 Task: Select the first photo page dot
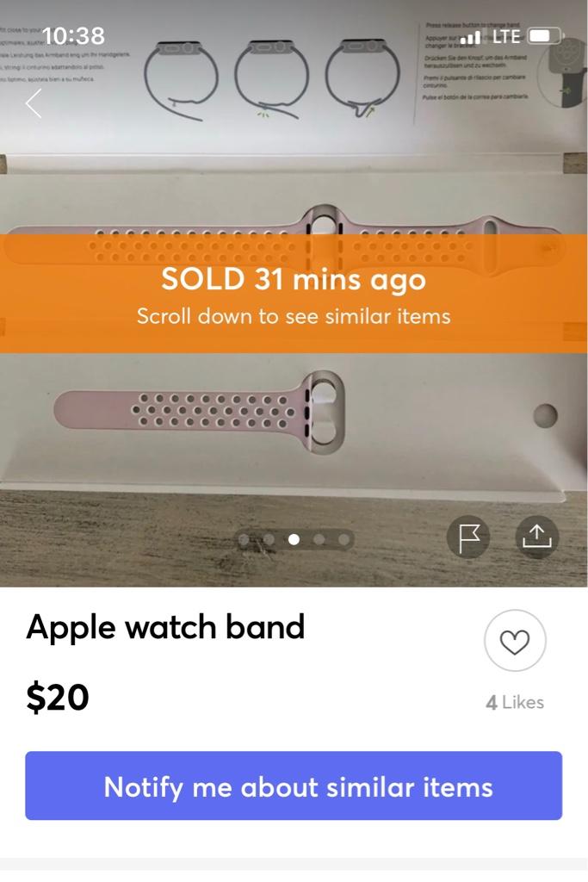244,540
